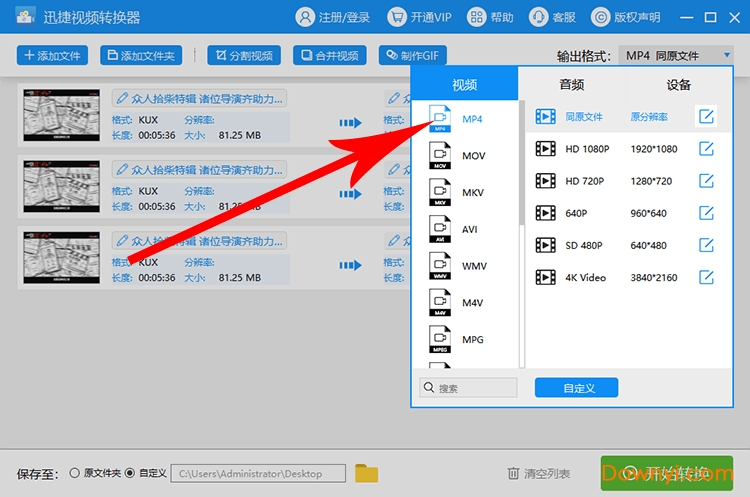This screenshot has width=750, height=497.
Task: Click the 添加文件夹 add folder button
Action: tap(141, 55)
